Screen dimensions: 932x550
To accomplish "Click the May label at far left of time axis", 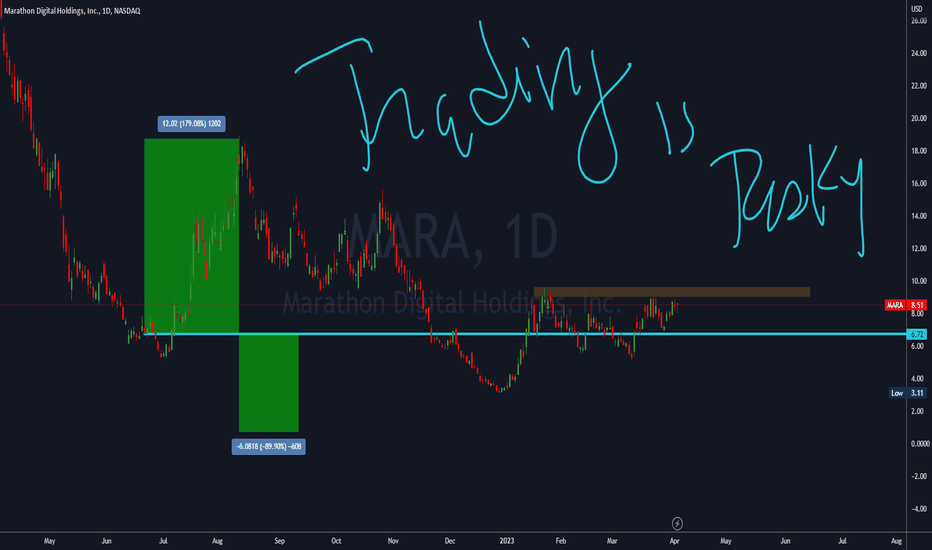I will [49, 541].
